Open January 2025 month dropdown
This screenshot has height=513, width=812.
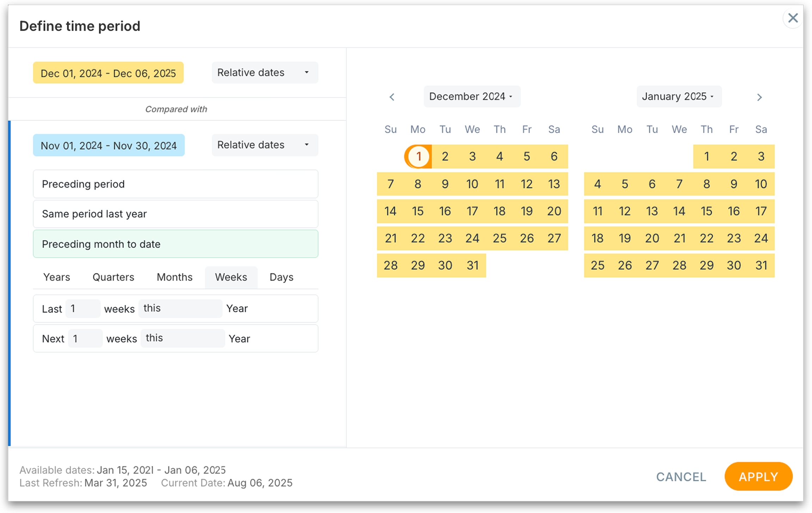coord(678,96)
